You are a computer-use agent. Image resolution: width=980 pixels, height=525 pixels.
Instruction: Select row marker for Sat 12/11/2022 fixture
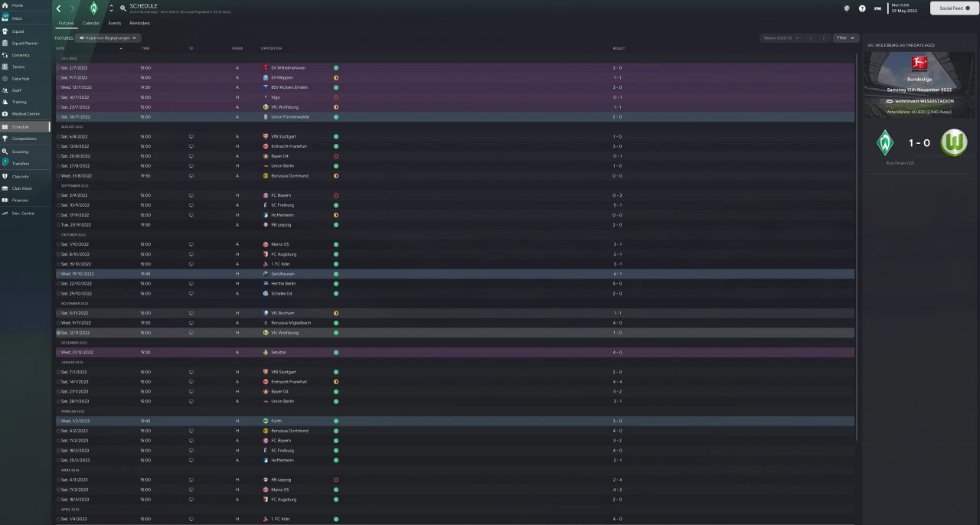coord(58,333)
